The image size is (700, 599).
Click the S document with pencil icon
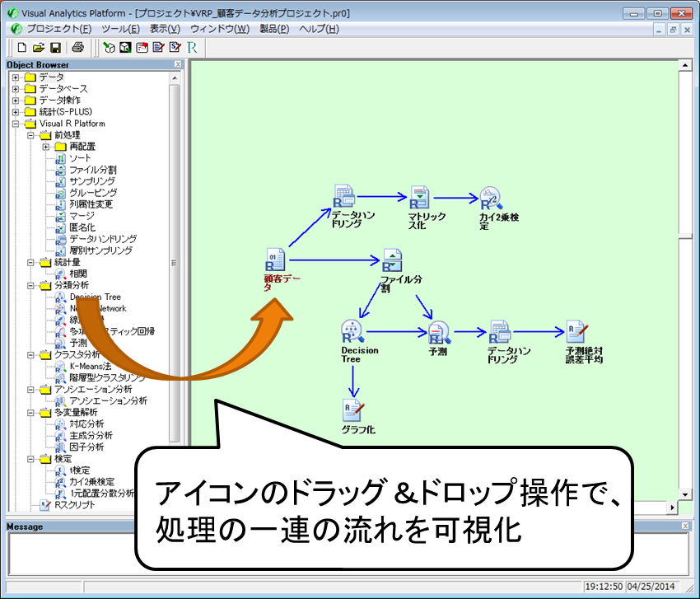click(175, 47)
